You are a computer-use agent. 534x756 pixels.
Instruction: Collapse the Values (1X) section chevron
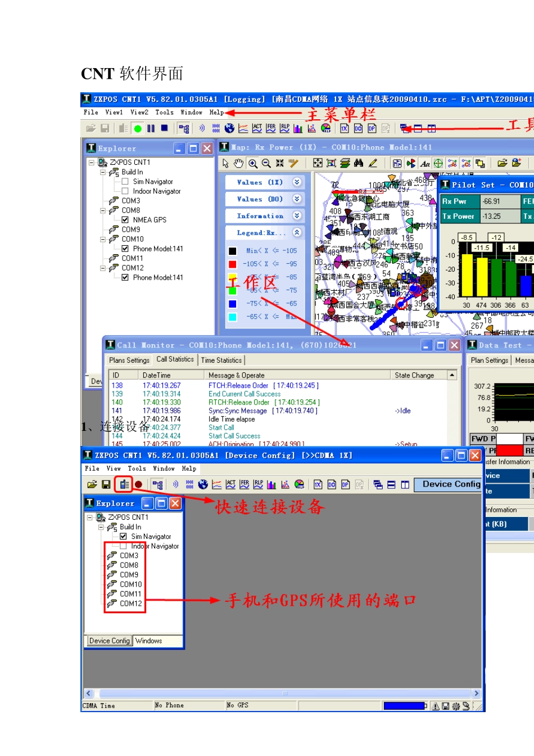[x=297, y=182]
